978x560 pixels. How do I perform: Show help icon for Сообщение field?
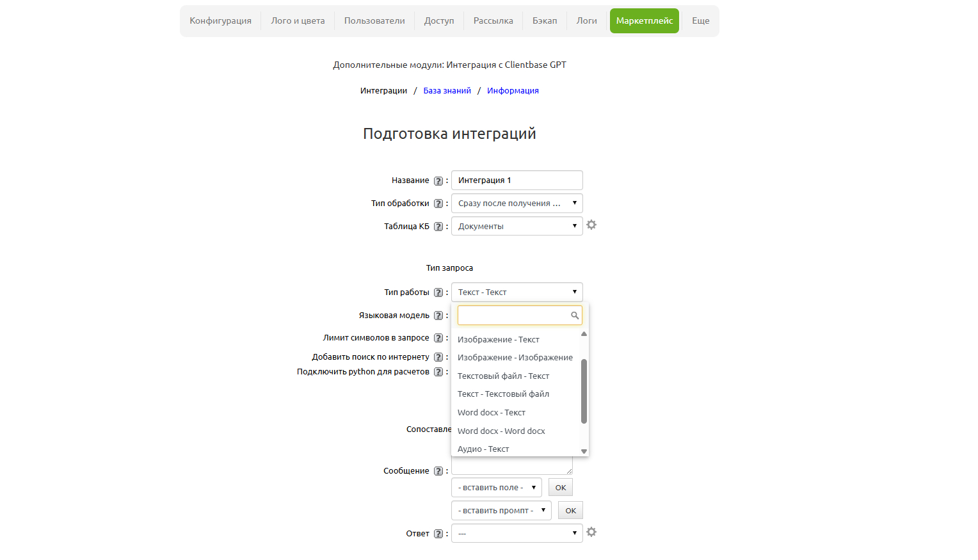[x=438, y=471]
